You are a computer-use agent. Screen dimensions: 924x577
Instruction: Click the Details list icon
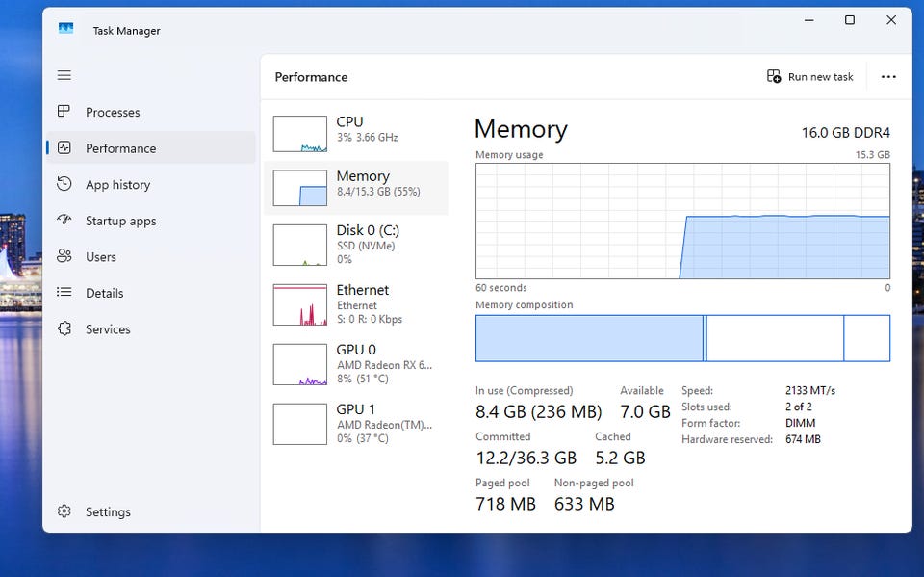(x=64, y=292)
